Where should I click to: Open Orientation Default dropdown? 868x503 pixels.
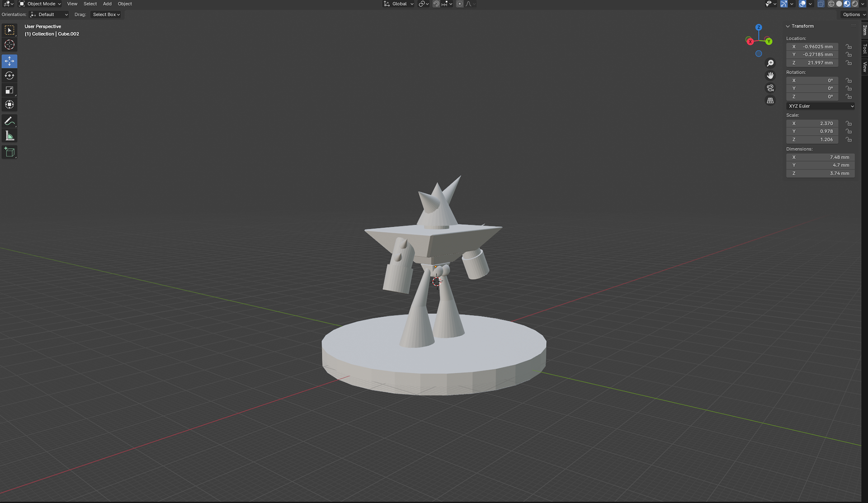coord(49,14)
